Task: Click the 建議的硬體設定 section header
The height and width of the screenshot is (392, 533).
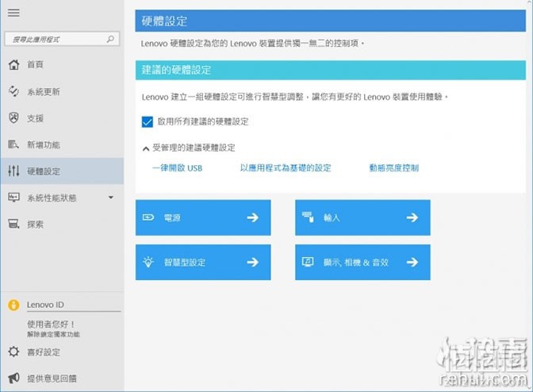Action: pos(331,70)
